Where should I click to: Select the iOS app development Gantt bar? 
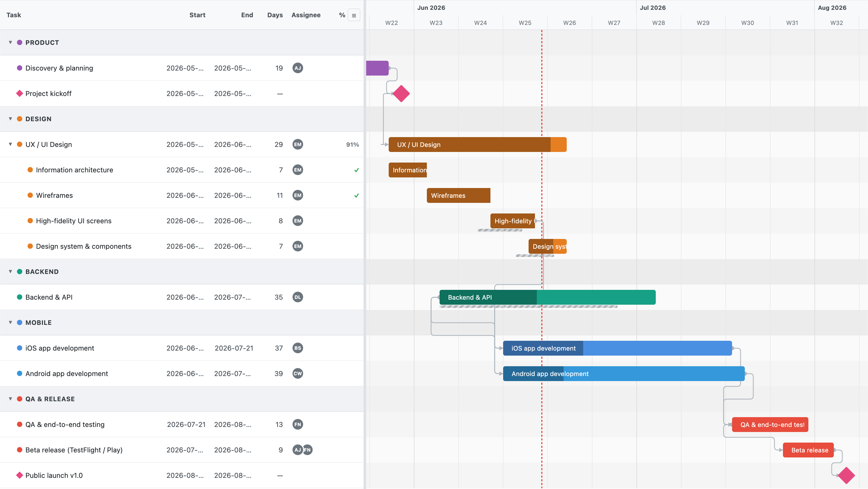point(617,348)
